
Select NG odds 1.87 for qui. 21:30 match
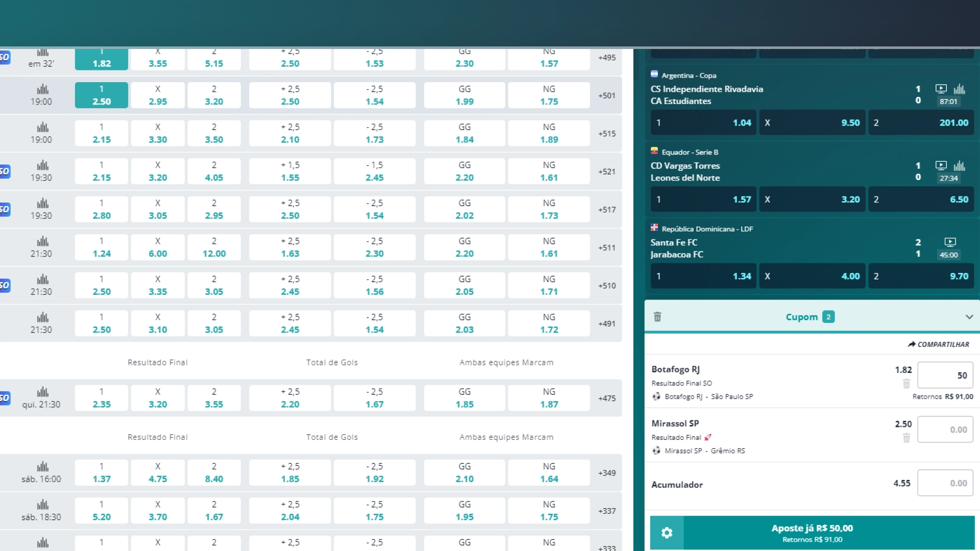click(x=549, y=398)
